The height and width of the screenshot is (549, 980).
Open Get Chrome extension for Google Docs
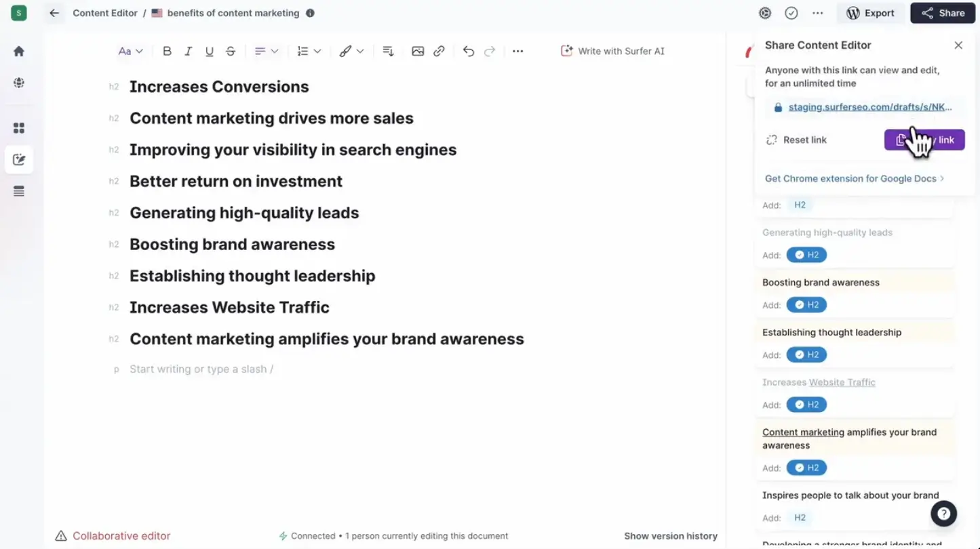click(x=854, y=179)
